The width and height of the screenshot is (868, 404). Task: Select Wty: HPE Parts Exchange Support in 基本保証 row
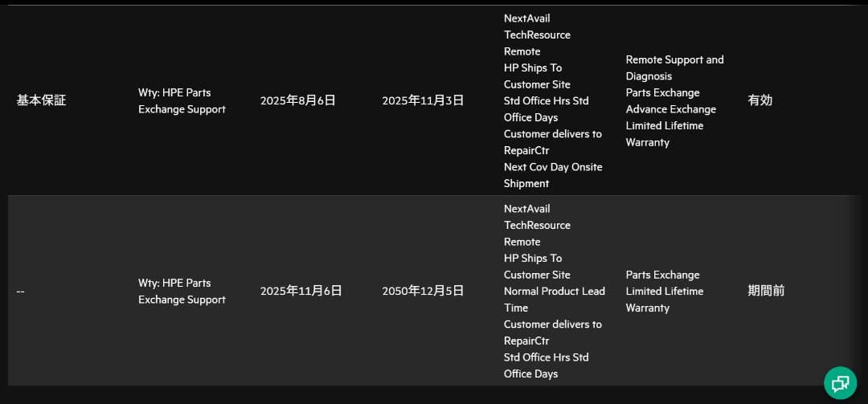pos(182,101)
